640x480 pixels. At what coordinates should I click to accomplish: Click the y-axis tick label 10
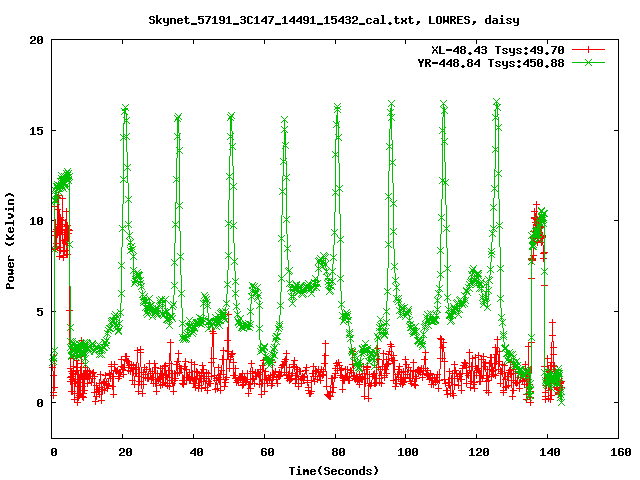[36, 221]
